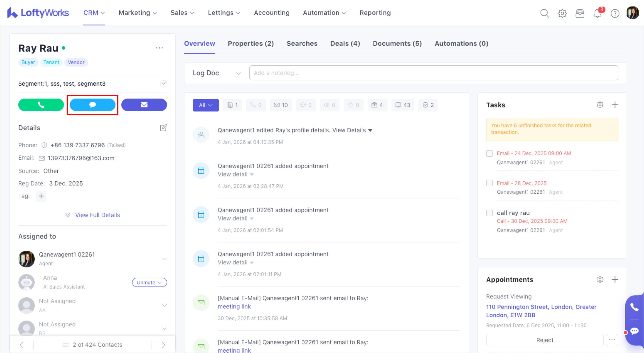Add a new appointment with plus icon

pos(615,279)
